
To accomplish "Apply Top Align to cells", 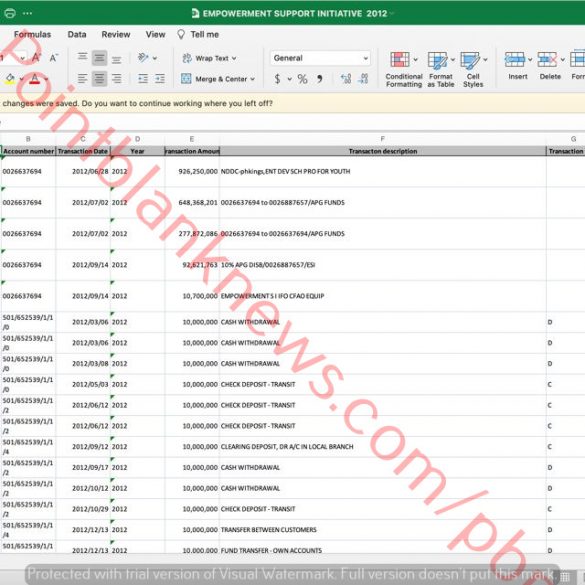I will [82, 58].
